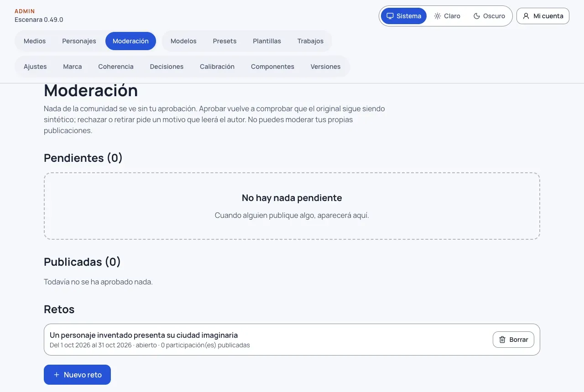Switch to Calibración

coord(217,67)
